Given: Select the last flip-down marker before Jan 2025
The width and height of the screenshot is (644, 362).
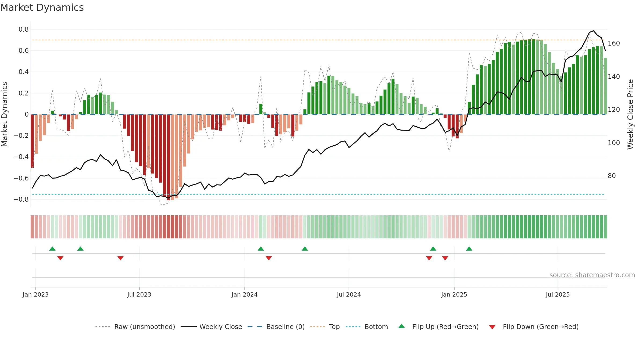Looking at the screenshot, I should (445, 258).
